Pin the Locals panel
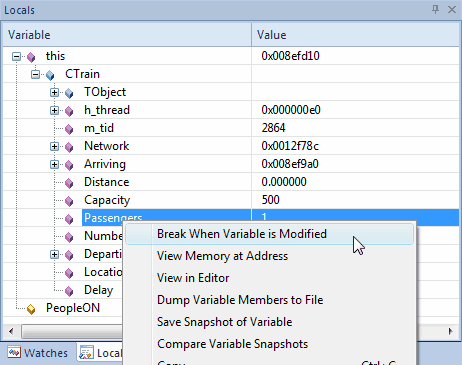Viewport: 462px width, 365px height. pos(435,9)
